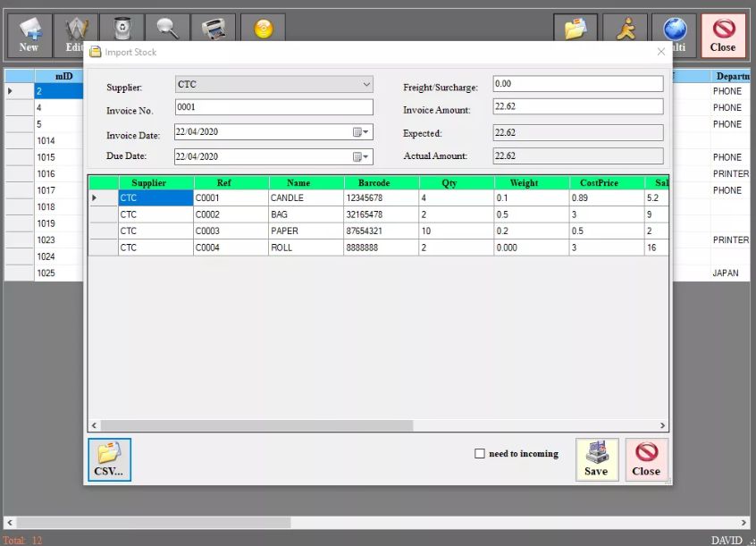Enable the need to incoming checkbox

coord(480,454)
